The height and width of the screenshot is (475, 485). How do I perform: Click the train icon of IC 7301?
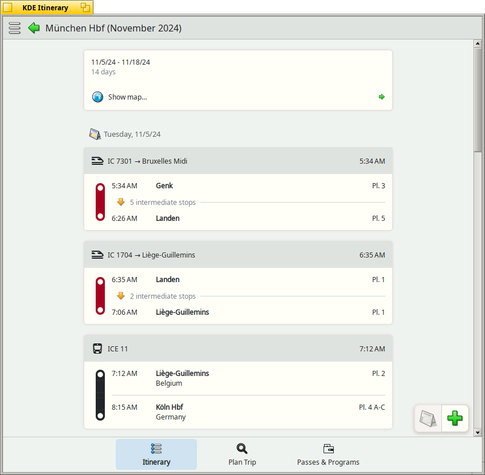(97, 161)
